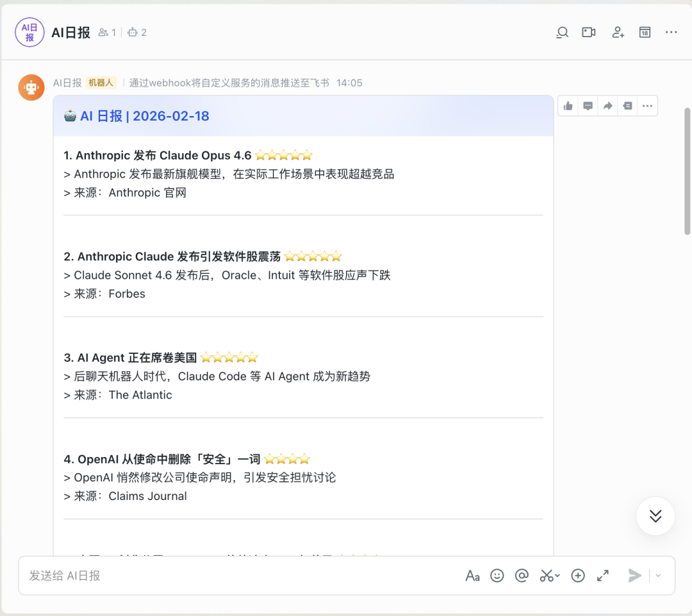Add a new member to the group
This screenshot has height=616, width=692.
point(618,32)
